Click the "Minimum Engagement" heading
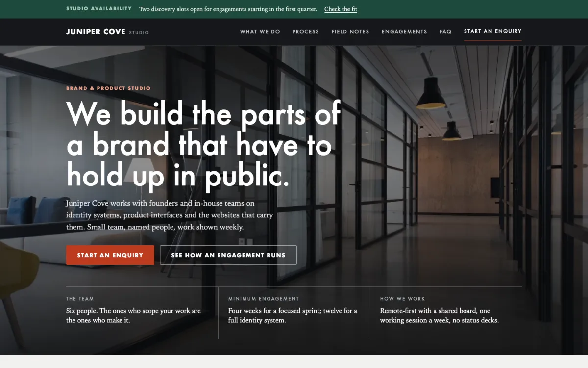 point(264,299)
